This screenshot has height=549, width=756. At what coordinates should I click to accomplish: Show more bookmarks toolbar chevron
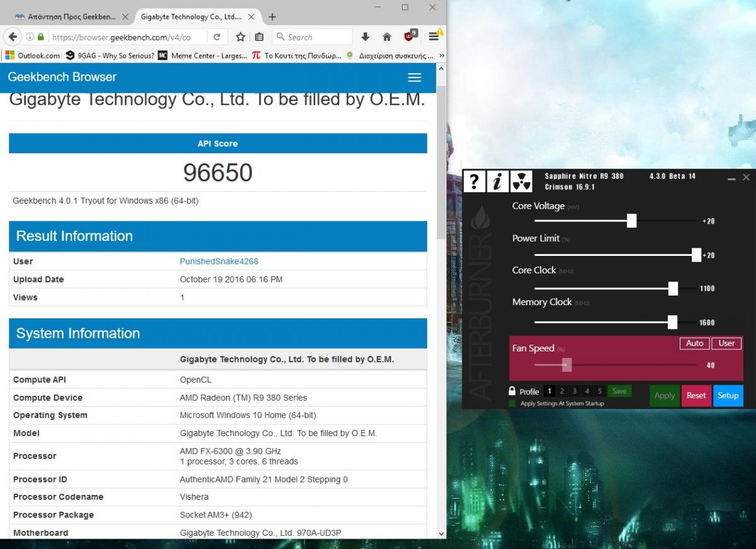tap(441, 55)
